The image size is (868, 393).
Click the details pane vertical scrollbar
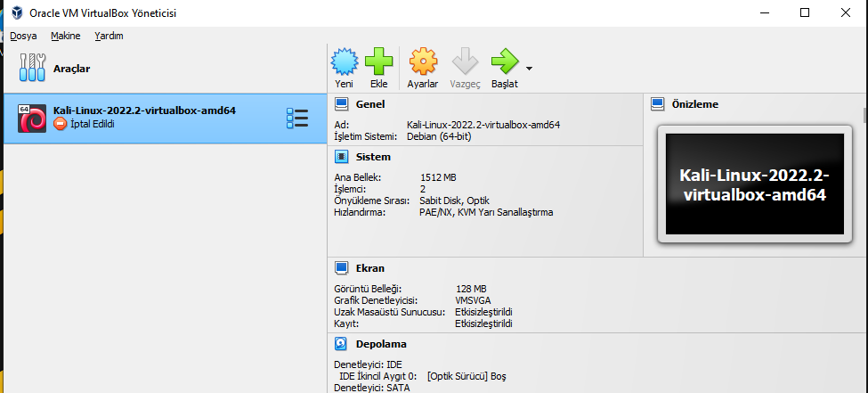click(x=865, y=115)
